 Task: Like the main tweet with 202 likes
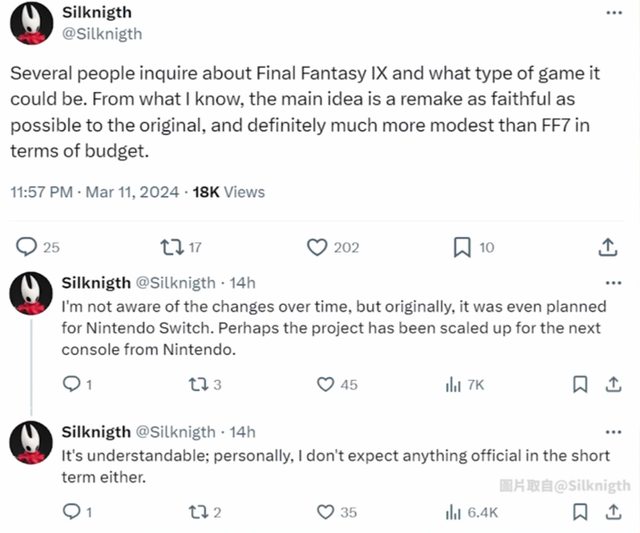tap(317, 246)
